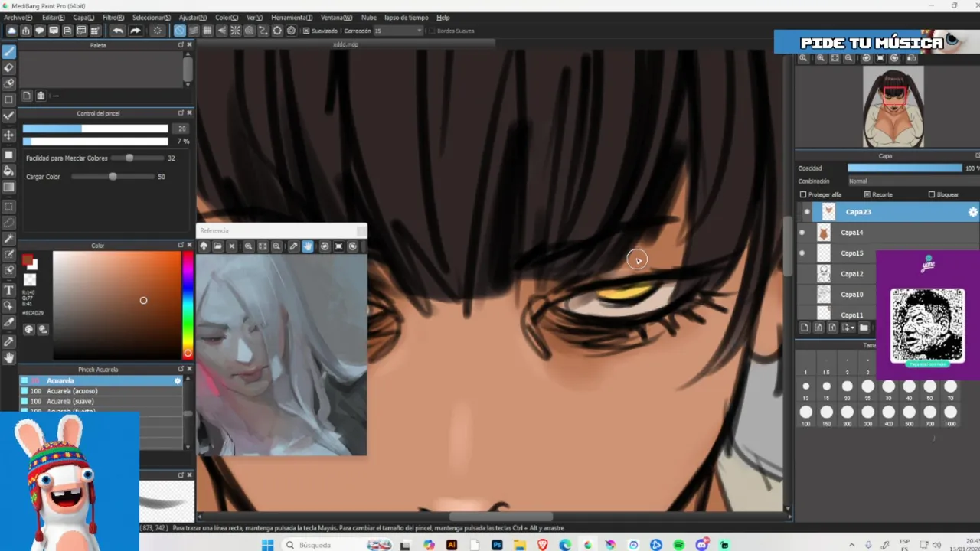The height and width of the screenshot is (551, 980).
Task: Click the Facilidad para Mezclar Colores slider
Action: pos(138,158)
